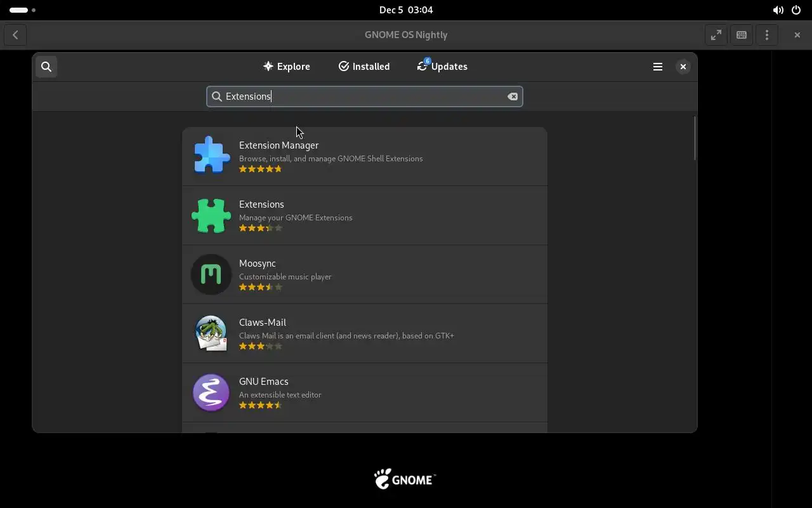Viewport: 812px width, 508px height.
Task: Open the Extension Manager result title
Action: (278, 145)
